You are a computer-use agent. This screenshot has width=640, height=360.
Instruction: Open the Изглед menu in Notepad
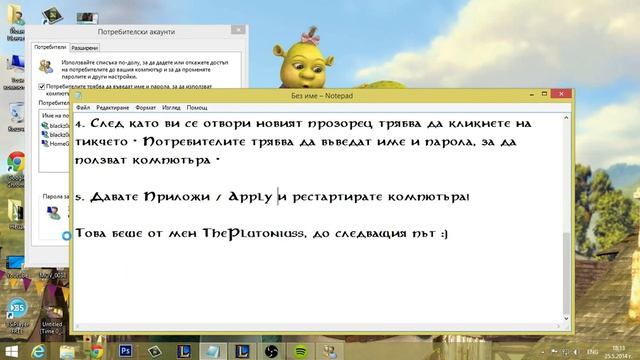(171, 108)
